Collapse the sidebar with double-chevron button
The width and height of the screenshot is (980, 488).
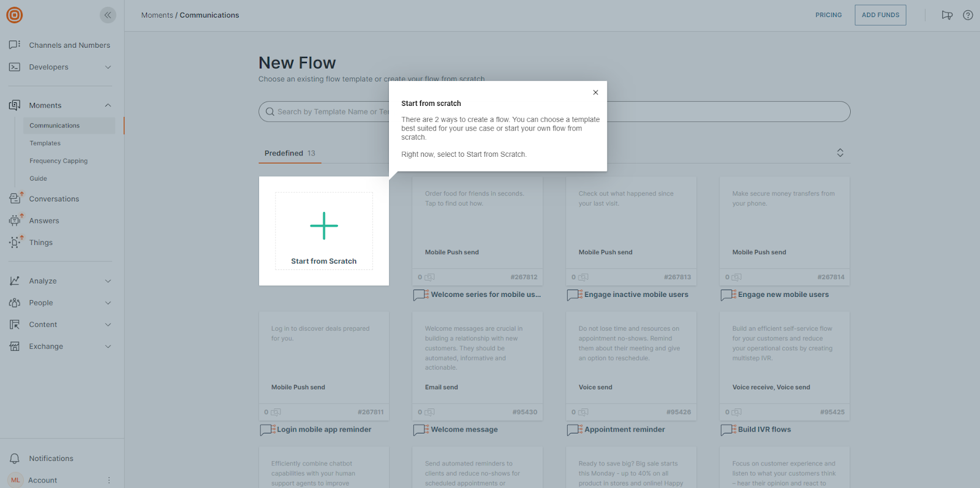pos(108,15)
